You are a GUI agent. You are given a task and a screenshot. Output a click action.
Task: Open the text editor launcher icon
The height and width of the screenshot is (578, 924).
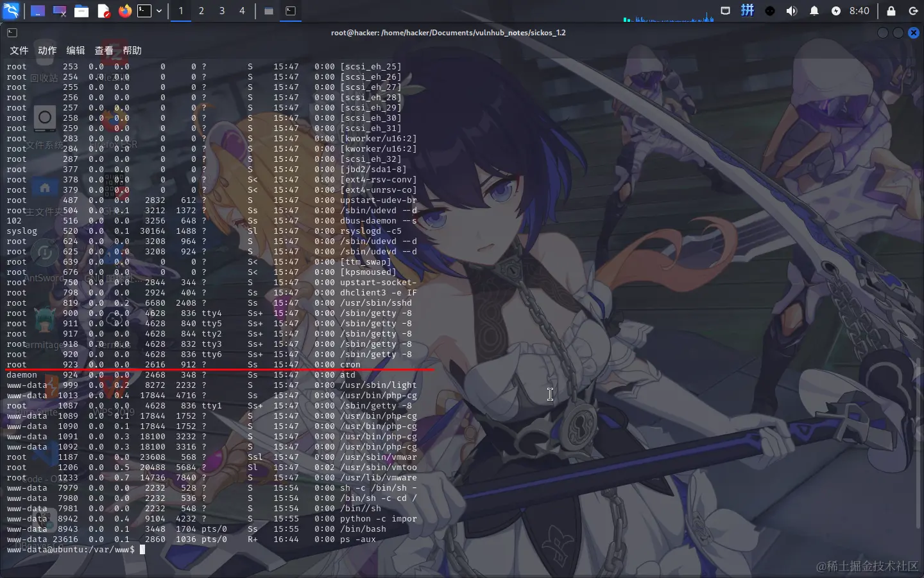click(103, 11)
